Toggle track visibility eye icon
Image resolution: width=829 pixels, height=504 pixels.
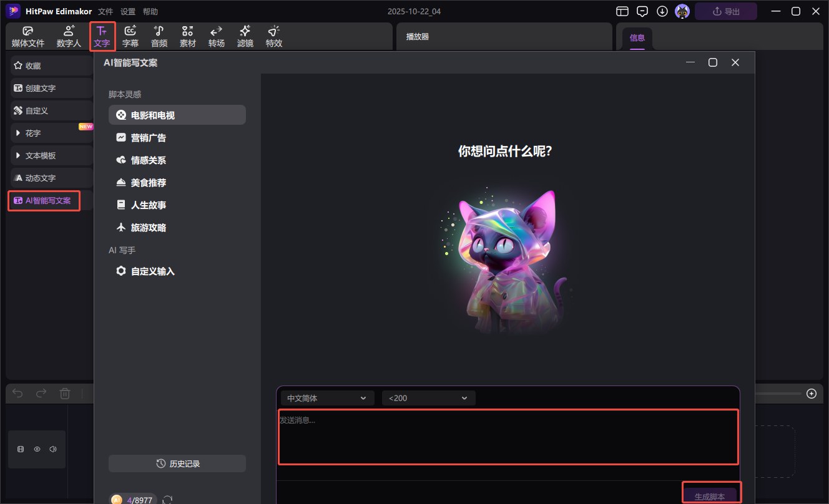[37, 449]
